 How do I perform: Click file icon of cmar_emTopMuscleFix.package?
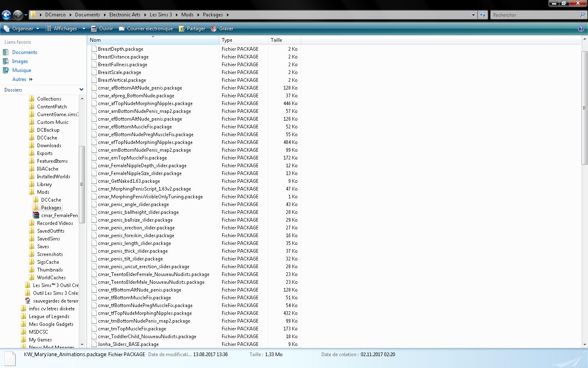[x=94, y=158]
